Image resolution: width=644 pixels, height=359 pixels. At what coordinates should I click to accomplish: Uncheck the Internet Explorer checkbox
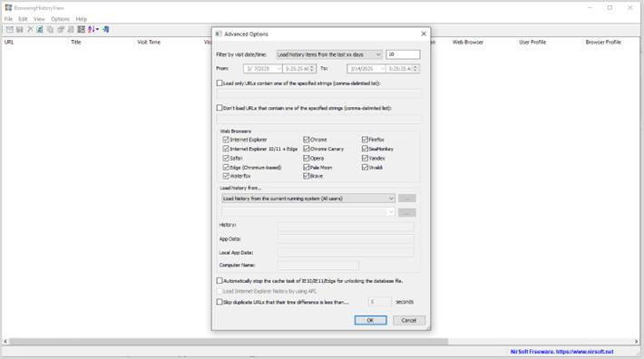(x=226, y=140)
